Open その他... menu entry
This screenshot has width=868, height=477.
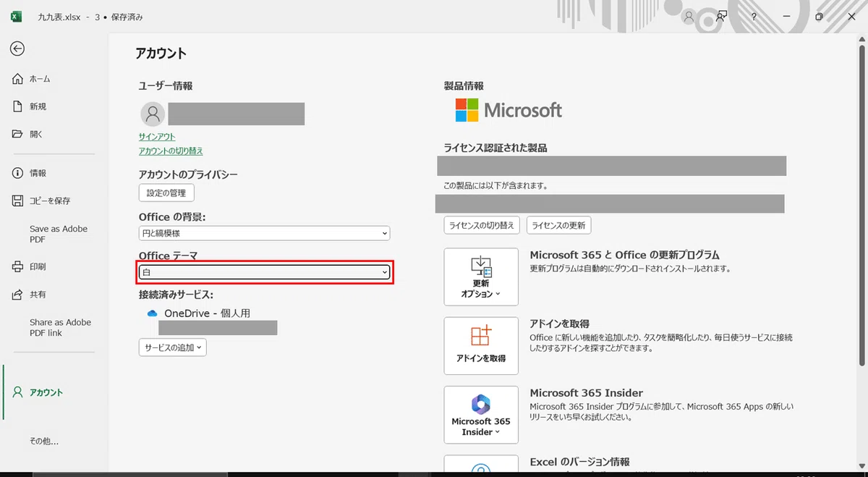(44, 441)
